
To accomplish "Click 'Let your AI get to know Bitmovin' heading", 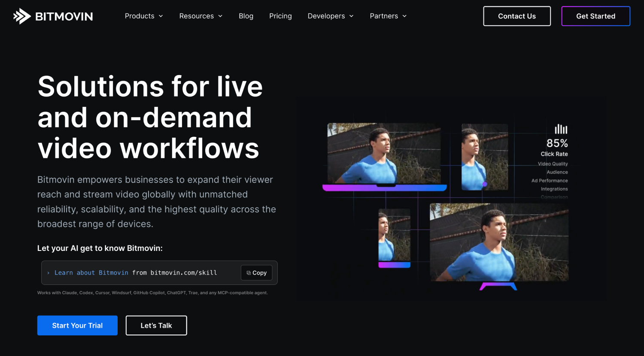I will [100, 248].
